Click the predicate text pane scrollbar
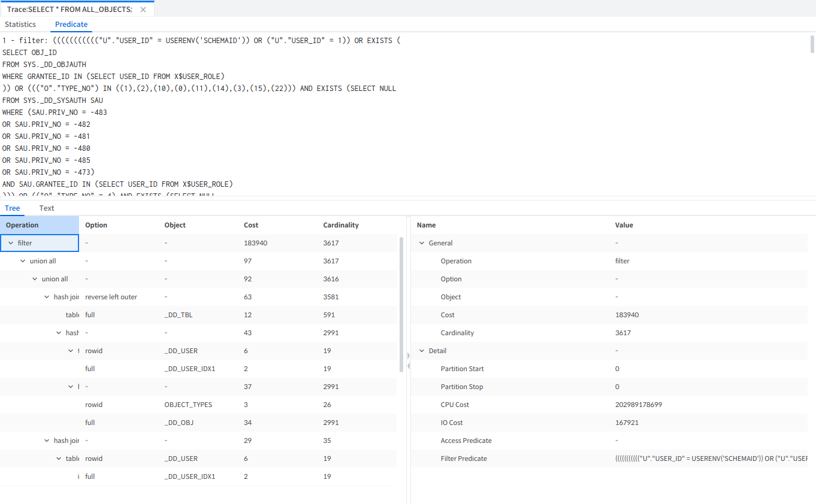This screenshot has width=816, height=504. pos(812,45)
